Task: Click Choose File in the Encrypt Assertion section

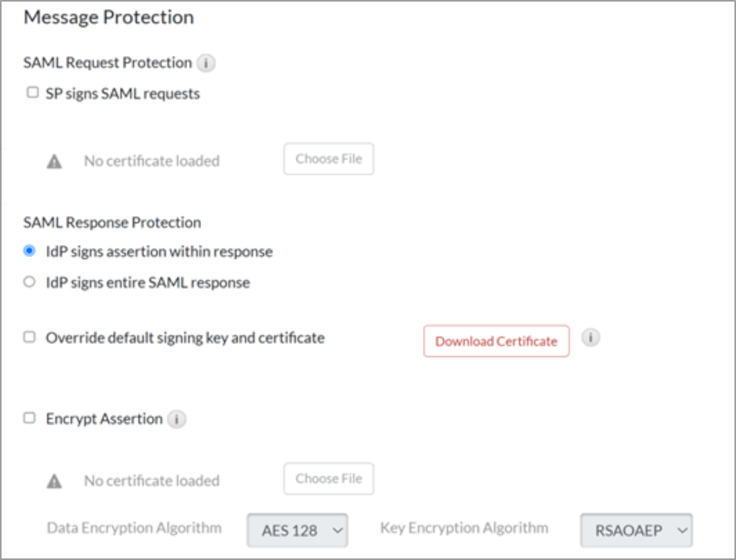Action: pyautogui.click(x=329, y=478)
